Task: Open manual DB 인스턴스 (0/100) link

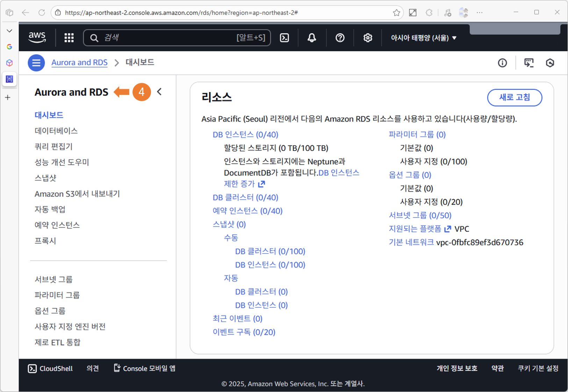Action: 270,265
